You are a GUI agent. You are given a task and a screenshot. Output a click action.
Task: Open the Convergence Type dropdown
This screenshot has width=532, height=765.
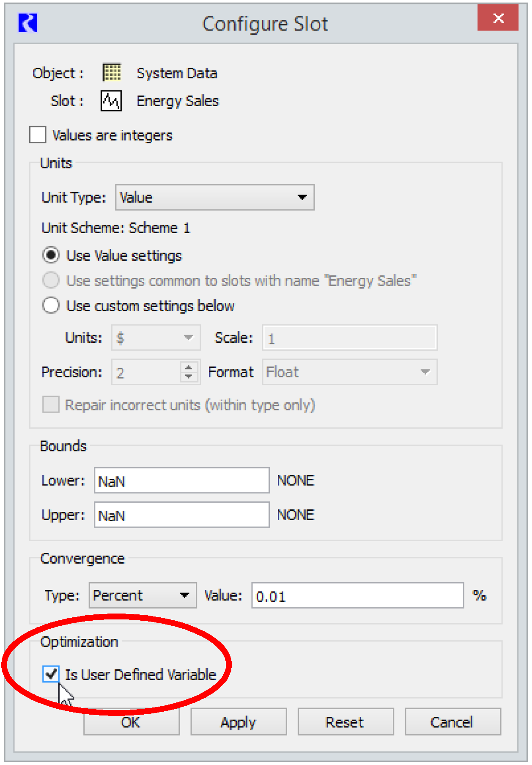[x=143, y=595]
